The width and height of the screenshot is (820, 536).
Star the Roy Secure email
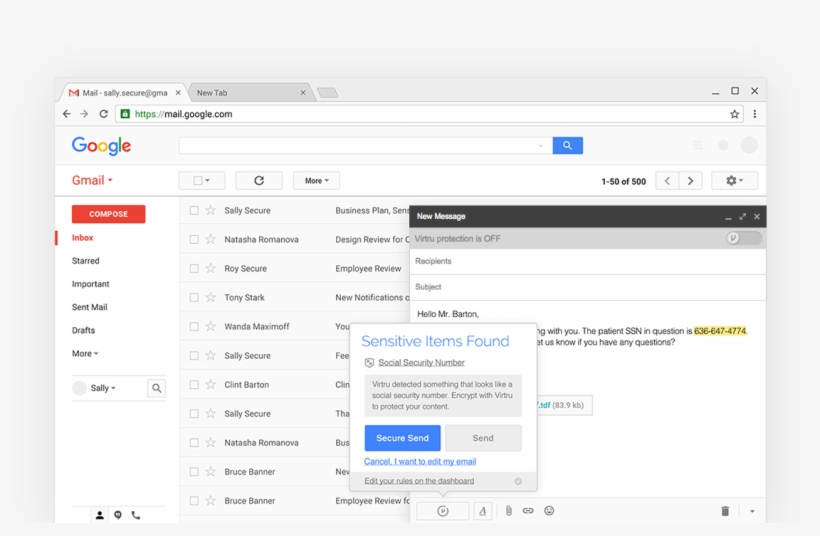click(211, 268)
